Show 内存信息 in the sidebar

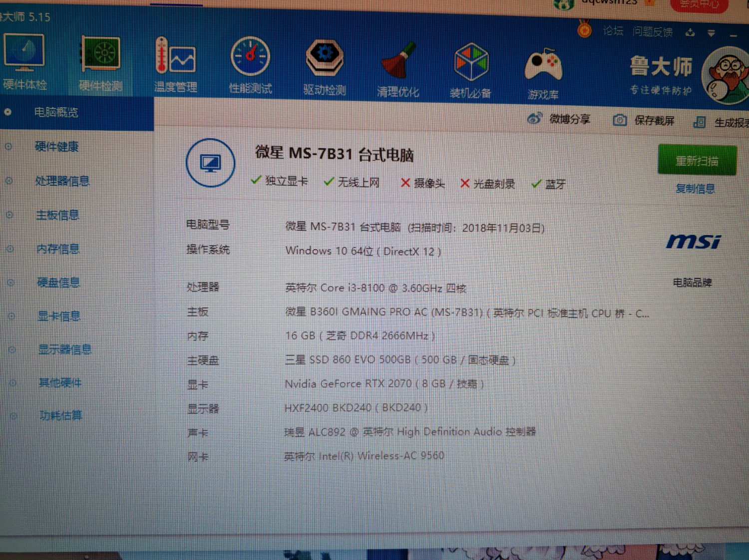click(58, 249)
